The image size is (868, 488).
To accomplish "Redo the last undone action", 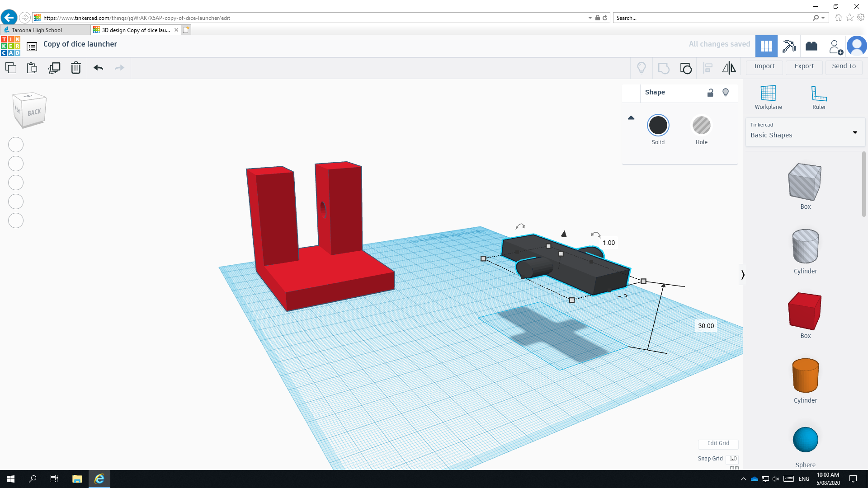I will pos(119,68).
